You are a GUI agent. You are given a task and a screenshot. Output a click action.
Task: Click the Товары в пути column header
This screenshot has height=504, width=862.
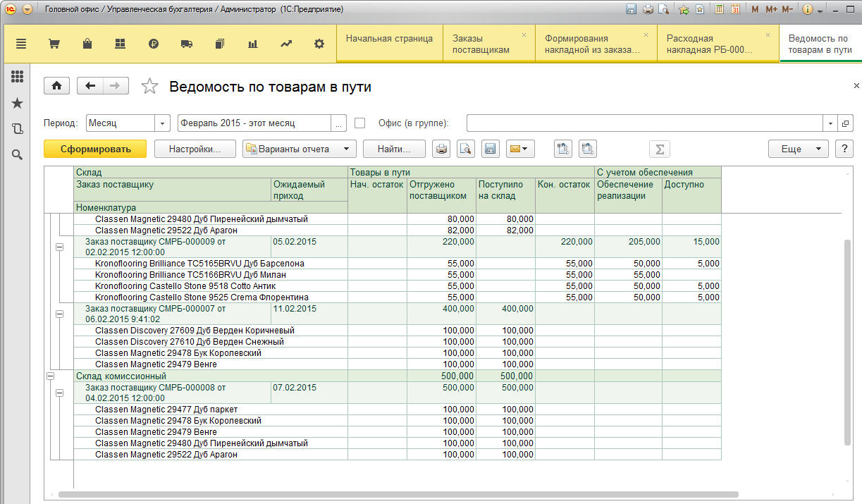(471, 172)
